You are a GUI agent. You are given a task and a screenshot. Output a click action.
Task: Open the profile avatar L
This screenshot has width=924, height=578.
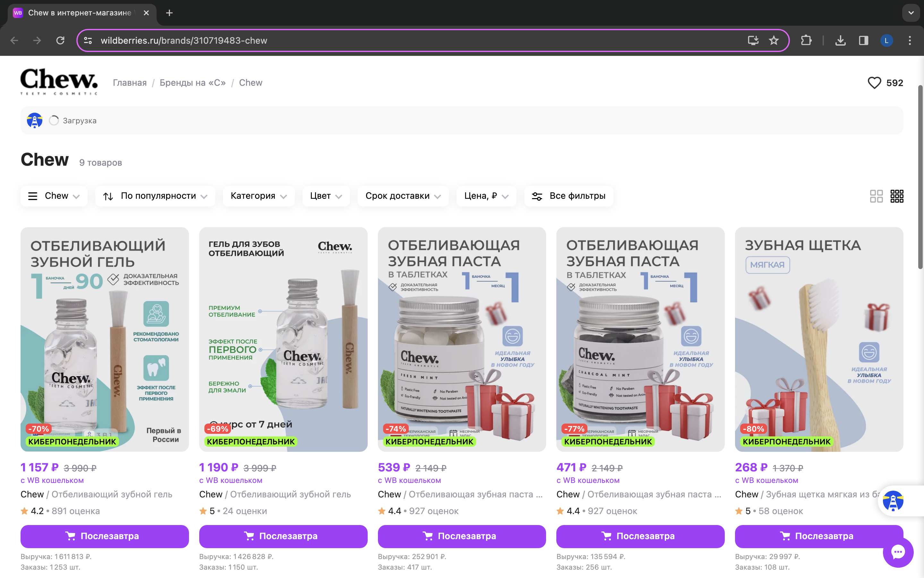pos(886,40)
